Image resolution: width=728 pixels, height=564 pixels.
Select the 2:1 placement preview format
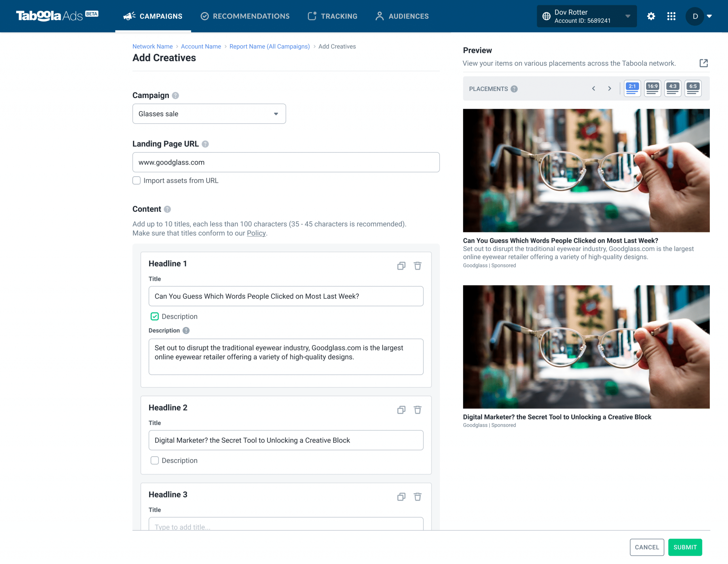632,88
